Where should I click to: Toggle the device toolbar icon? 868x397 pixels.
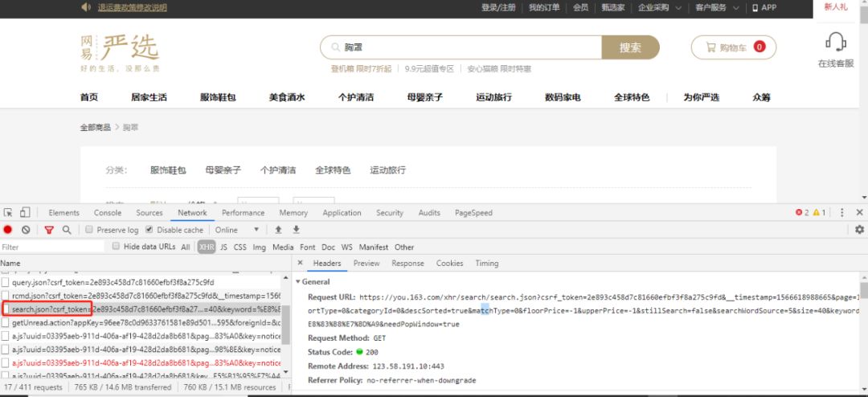tap(25, 213)
